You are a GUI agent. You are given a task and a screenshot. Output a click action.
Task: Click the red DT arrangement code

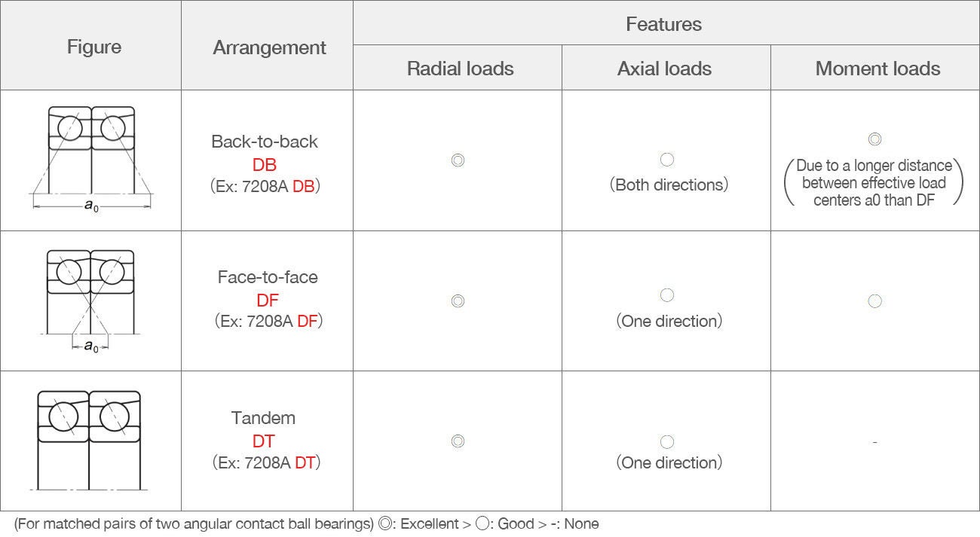pos(264,441)
